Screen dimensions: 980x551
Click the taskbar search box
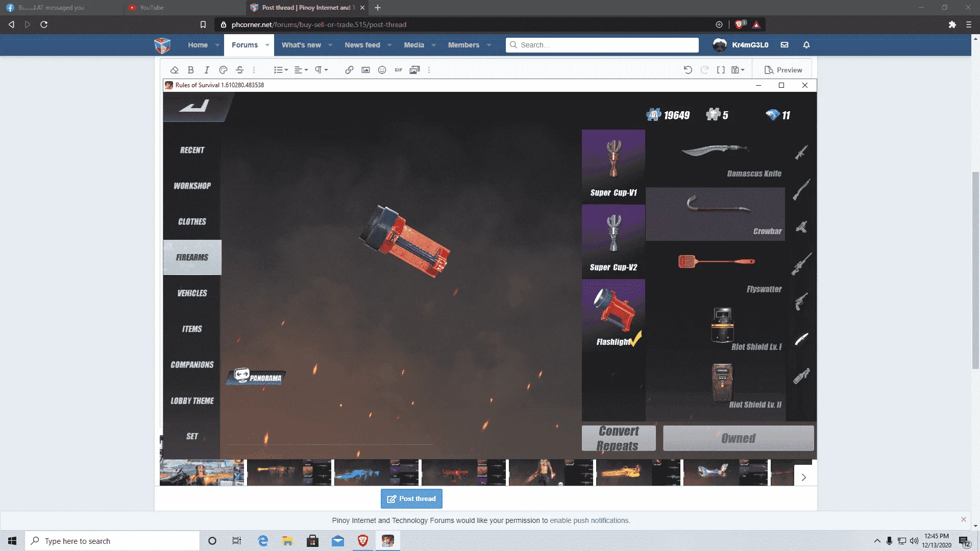click(x=112, y=541)
